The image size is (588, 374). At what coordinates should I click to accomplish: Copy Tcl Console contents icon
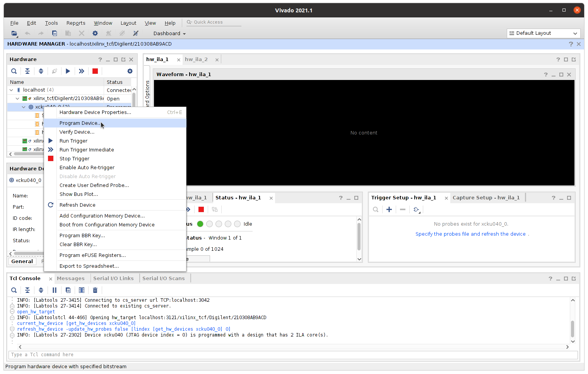pos(68,290)
